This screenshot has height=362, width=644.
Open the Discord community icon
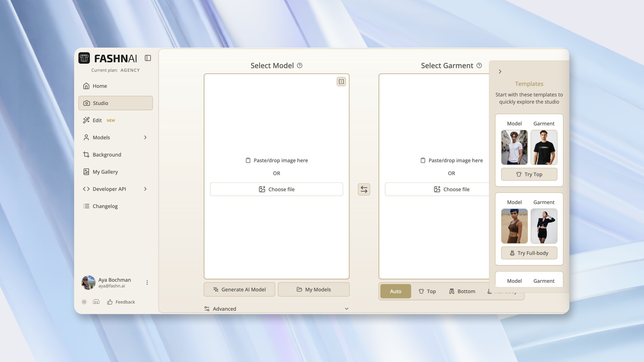pyautogui.click(x=96, y=302)
